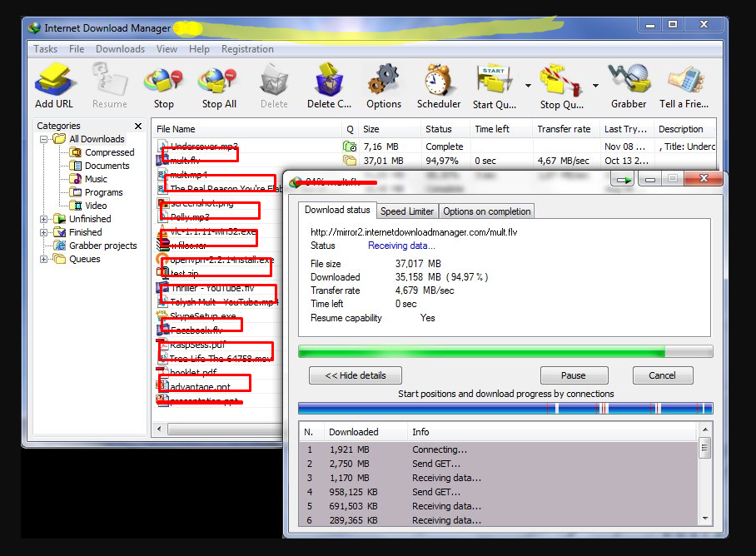
Task: Click the blue connections progress bar
Action: [505, 409]
